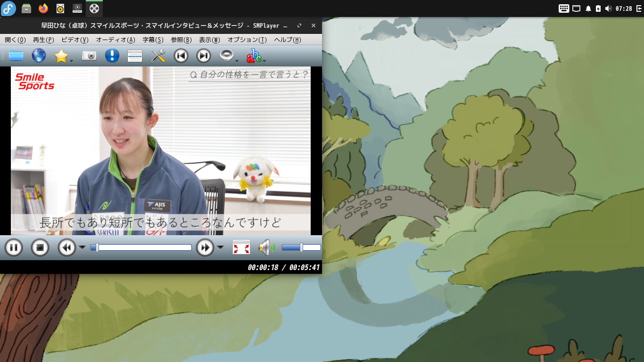
Task: Expand the audio track dropdown arrow
Action: [x=237, y=60]
